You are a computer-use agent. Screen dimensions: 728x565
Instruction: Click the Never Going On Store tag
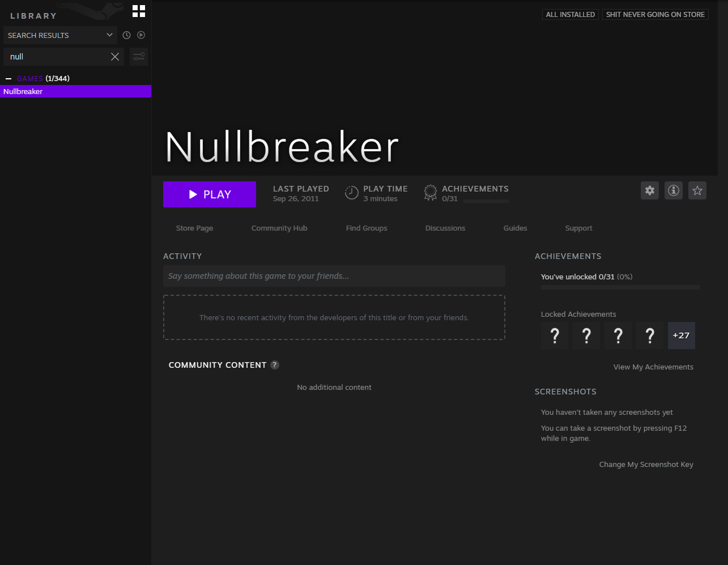point(655,15)
